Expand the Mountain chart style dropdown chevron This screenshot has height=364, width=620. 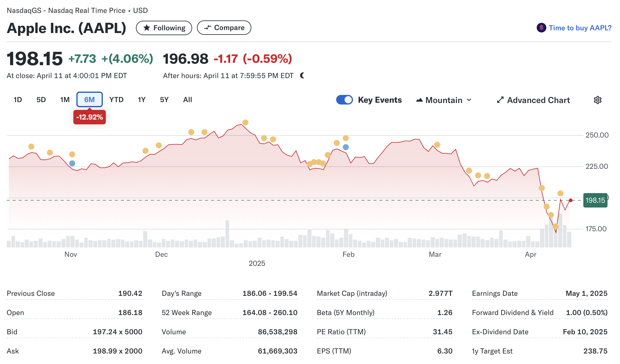click(469, 100)
